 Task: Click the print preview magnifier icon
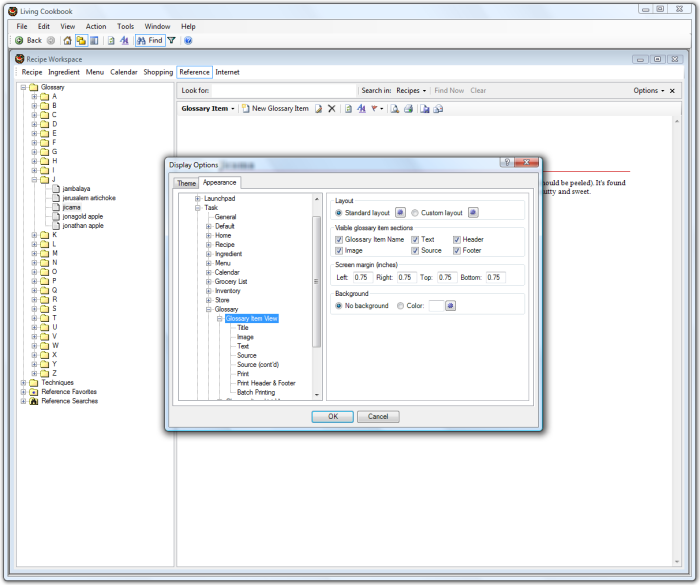pyautogui.click(x=395, y=109)
